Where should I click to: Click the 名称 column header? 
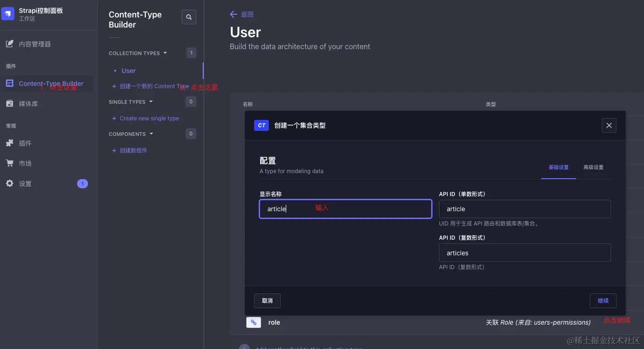tap(248, 104)
